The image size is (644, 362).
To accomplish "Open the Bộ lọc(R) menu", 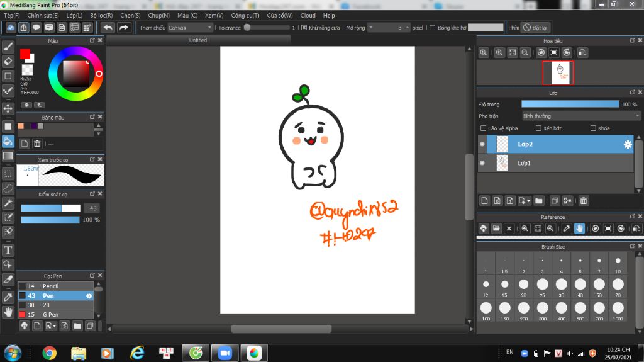I will pyautogui.click(x=101, y=15).
